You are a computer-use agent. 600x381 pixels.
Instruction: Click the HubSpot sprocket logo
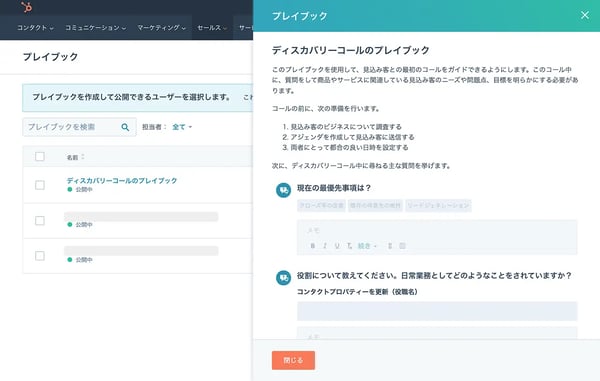coord(26,7)
